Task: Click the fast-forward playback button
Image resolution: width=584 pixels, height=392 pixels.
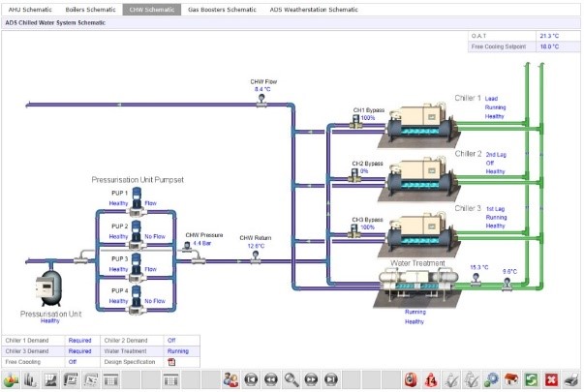Action: click(x=311, y=379)
